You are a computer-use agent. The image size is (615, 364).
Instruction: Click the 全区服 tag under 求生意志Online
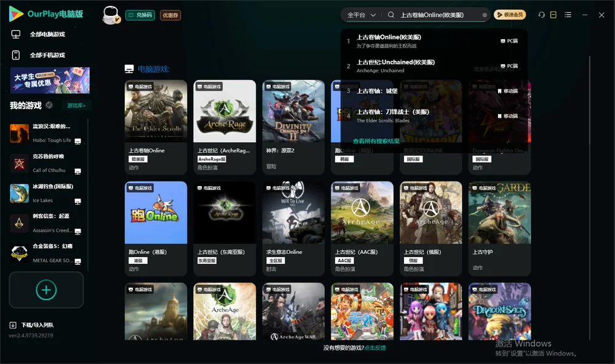[276, 261]
